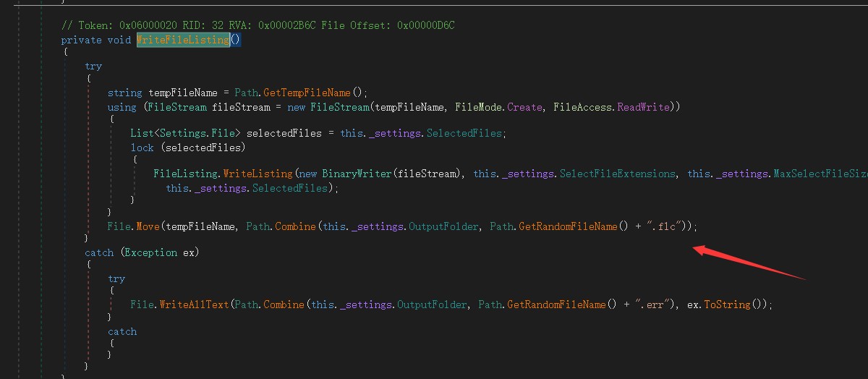Open the WriteListing method reference
Viewport: 868px width, 379px height.
258,174
